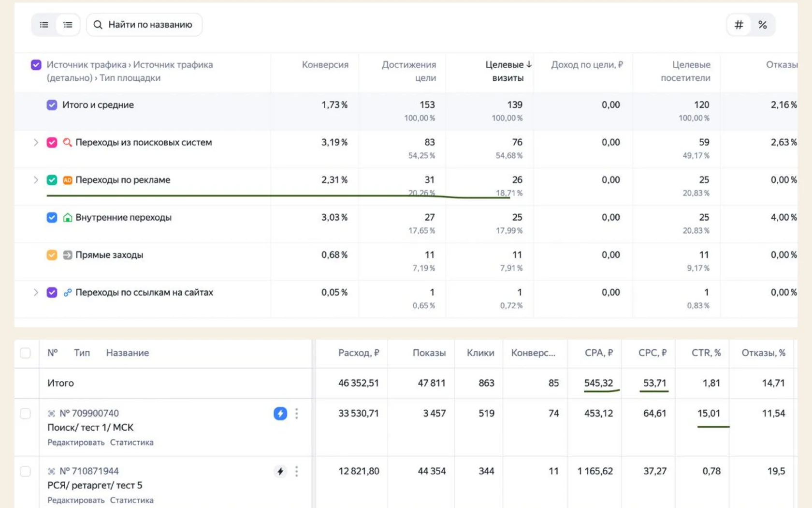812x508 pixels.
Task: Focus the Найти по названию search field
Action: pos(144,25)
